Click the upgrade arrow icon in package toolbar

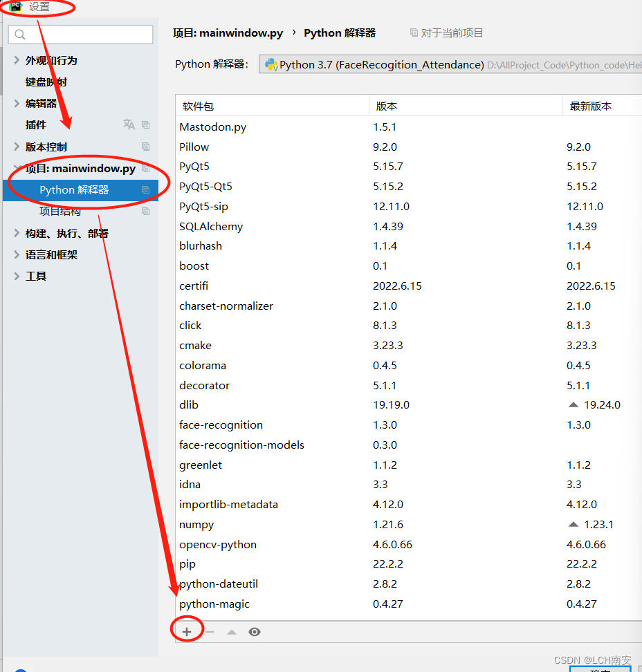(232, 631)
